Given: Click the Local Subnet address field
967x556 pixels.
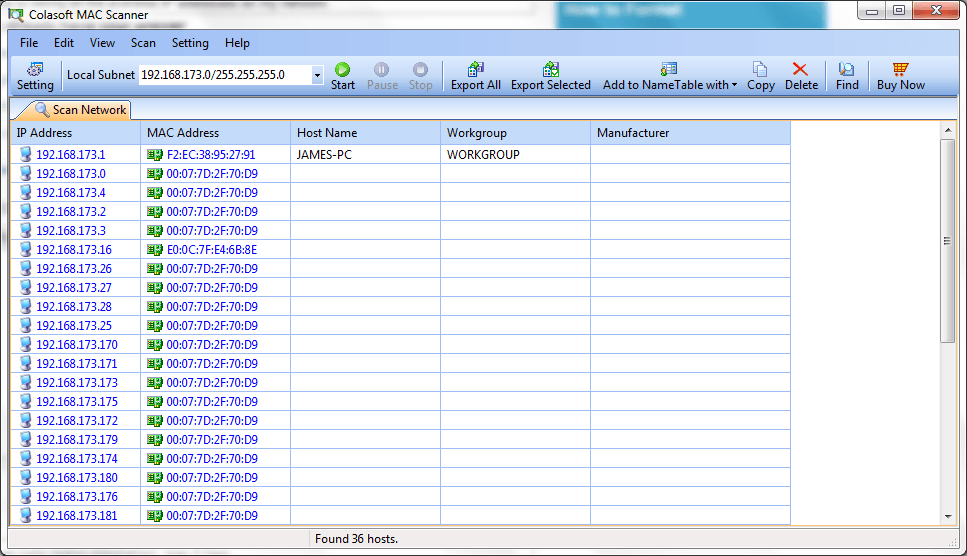Looking at the screenshot, I should (x=225, y=75).
